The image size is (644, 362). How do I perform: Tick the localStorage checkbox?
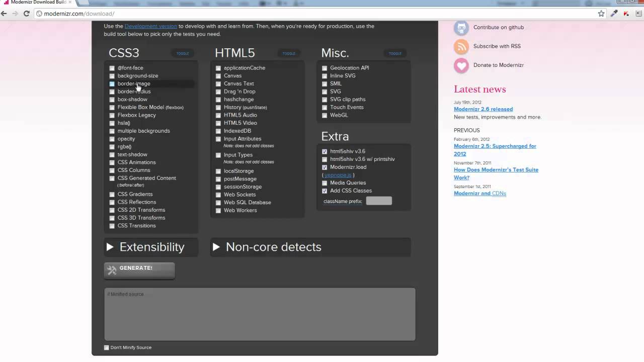[x=218, y=171]
